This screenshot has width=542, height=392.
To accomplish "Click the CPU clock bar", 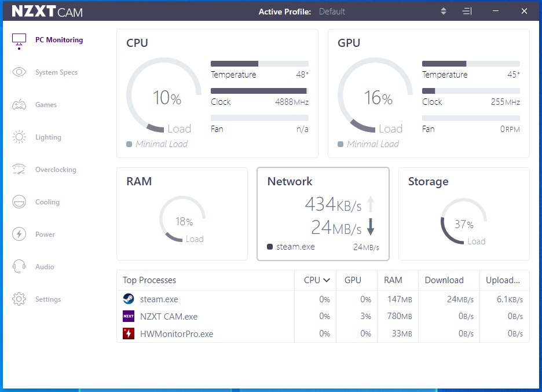I will coord(259,91).
